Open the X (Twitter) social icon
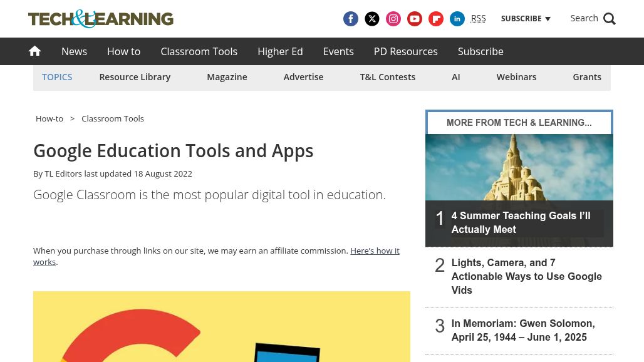Screen dimensions: 644x362 [371, 19]
